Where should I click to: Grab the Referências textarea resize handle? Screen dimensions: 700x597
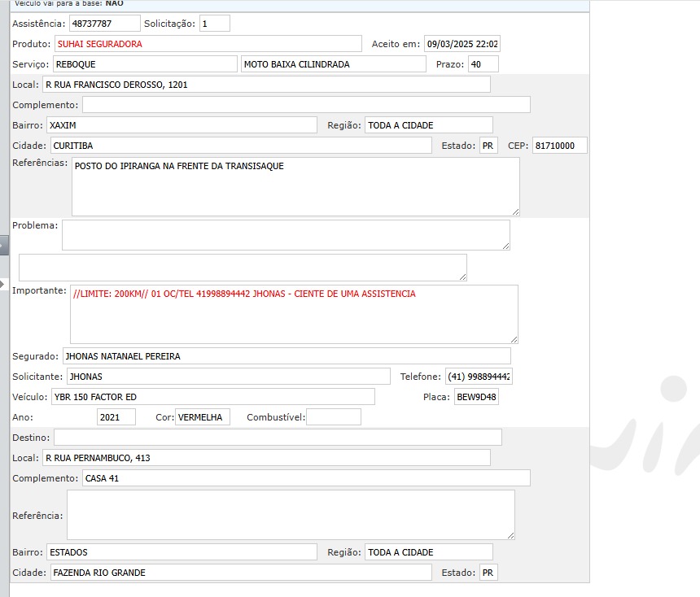[515, 212]
